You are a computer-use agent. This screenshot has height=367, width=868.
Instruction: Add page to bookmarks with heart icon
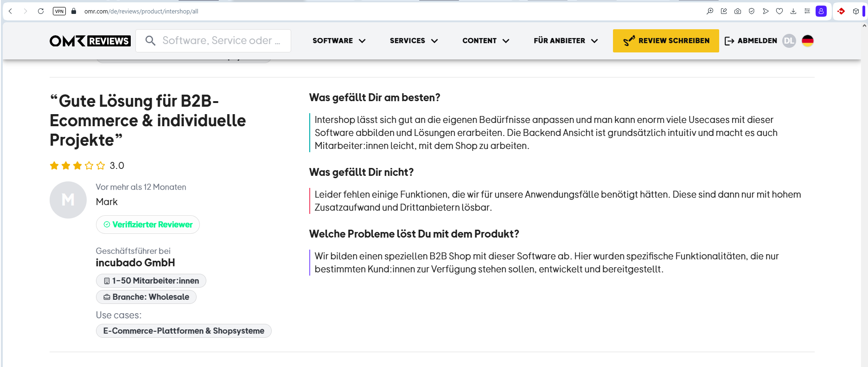779,11
